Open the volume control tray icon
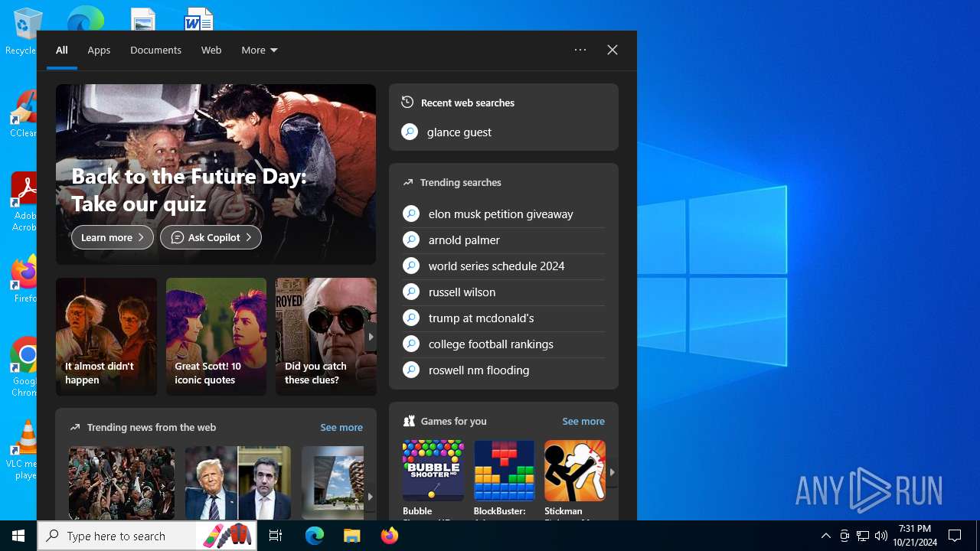The image size is (980, 551). click(881, 536)
